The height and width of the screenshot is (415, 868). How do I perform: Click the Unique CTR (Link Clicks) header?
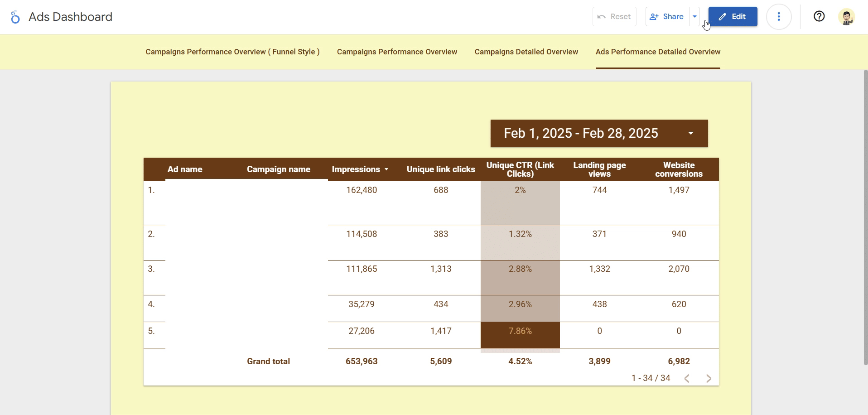coord(520,169)
